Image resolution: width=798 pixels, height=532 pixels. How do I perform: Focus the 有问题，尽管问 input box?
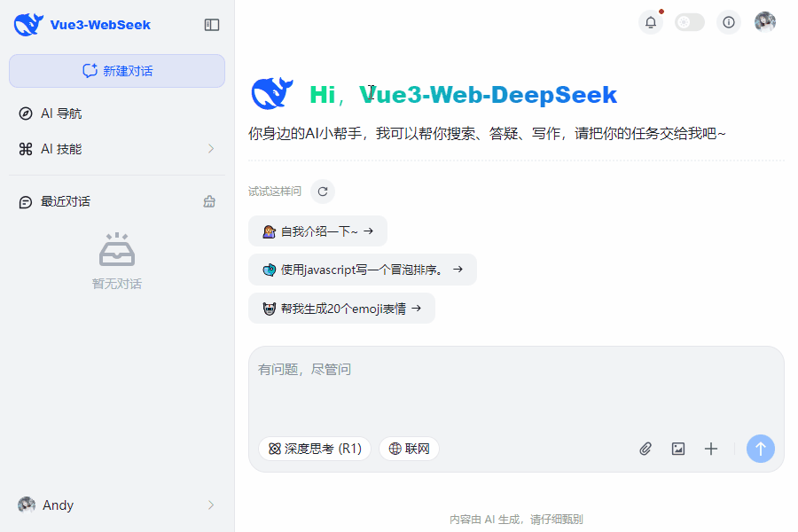516,389
